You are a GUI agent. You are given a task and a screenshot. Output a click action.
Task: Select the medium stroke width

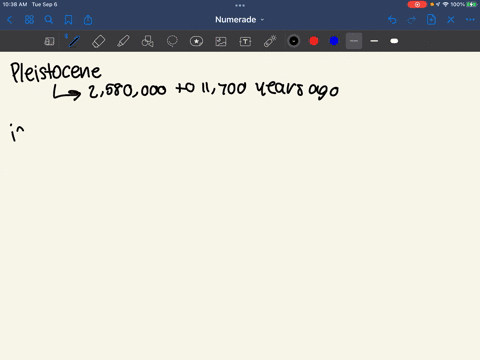coord(374,41)
